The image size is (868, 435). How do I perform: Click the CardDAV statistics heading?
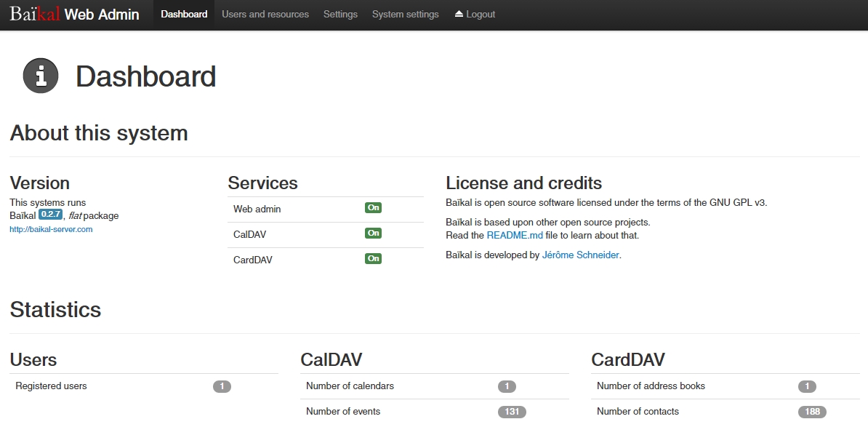click(x=628, y=359)
